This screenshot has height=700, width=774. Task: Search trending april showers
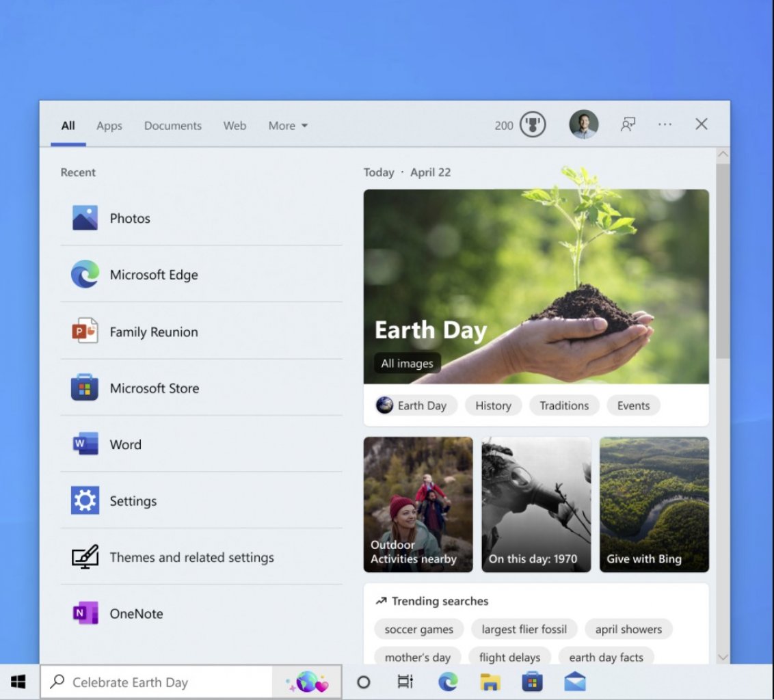pyautogui.click(x=628, y=629)
